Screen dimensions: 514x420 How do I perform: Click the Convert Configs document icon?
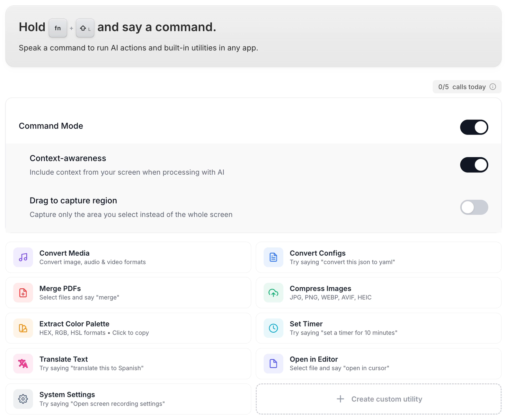coord(273,257)
